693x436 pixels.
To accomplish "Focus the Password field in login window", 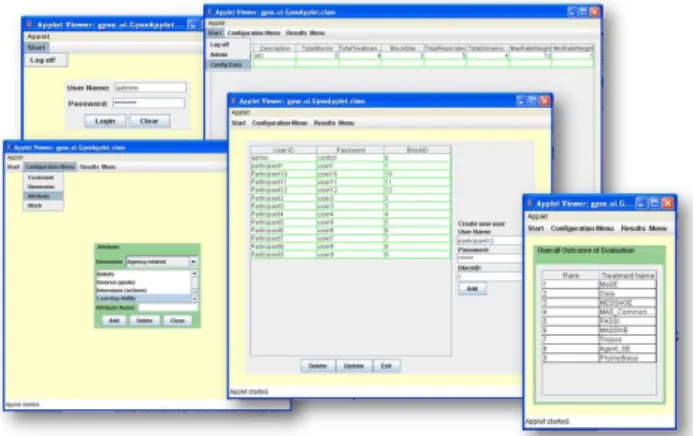I will [x=148, y=103].
